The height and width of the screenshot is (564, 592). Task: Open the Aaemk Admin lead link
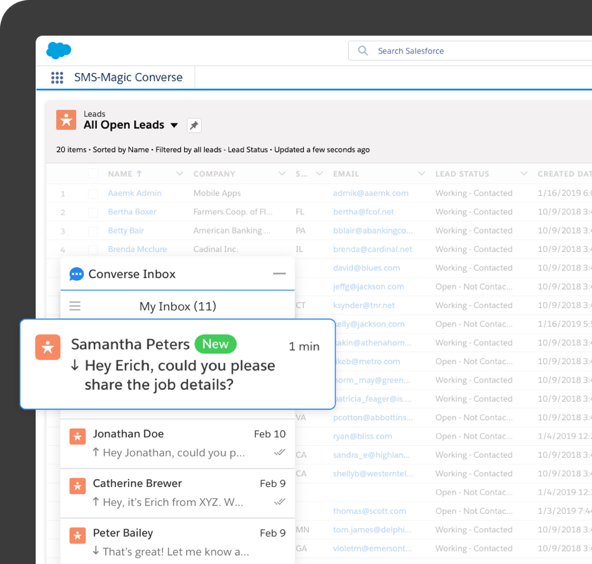(134, 193)
